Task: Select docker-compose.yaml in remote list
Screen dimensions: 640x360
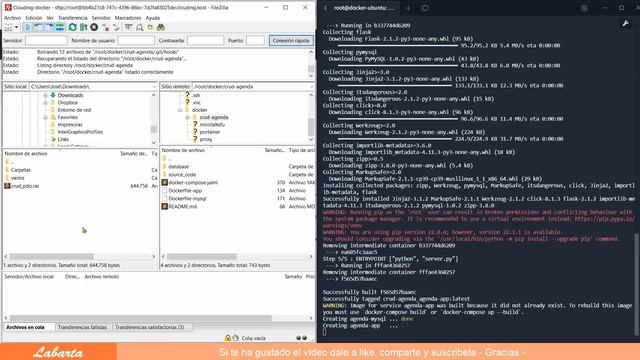Action: [x=193, y=182]
